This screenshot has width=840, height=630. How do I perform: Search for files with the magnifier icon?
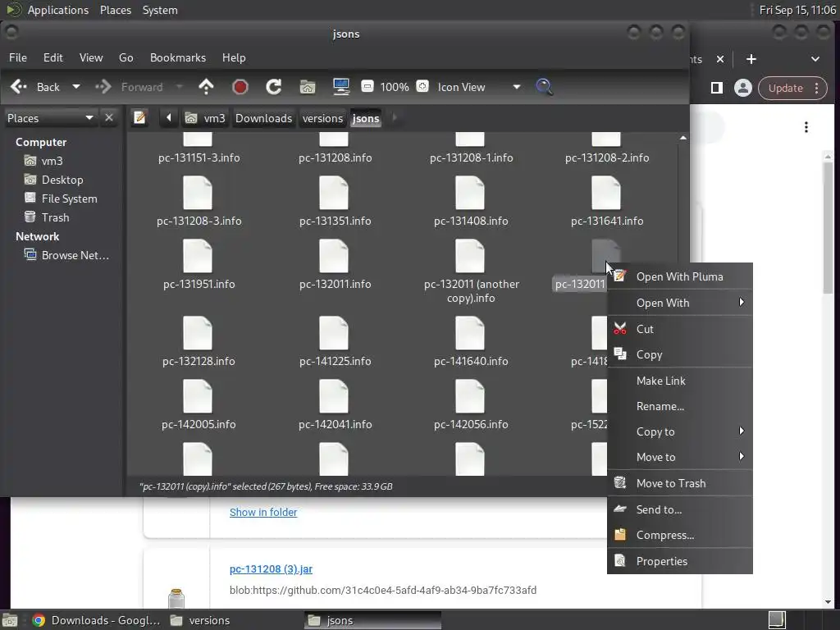tap(545, 87)
